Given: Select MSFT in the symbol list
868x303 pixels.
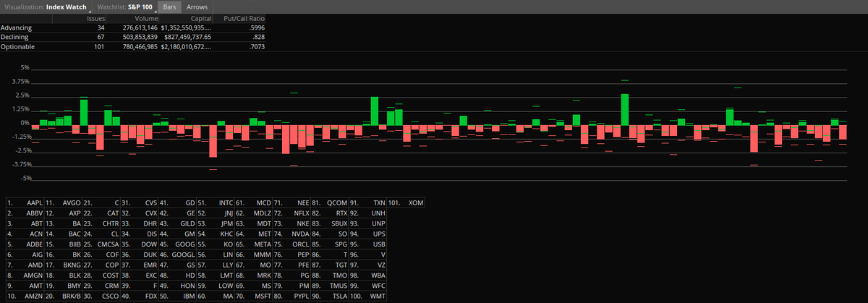Looking at the screenshot, I should [263, 296].
